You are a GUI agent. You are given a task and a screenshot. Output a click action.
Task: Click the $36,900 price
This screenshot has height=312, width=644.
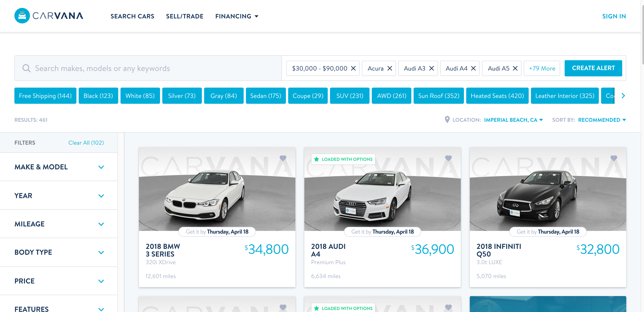(432, 249)
